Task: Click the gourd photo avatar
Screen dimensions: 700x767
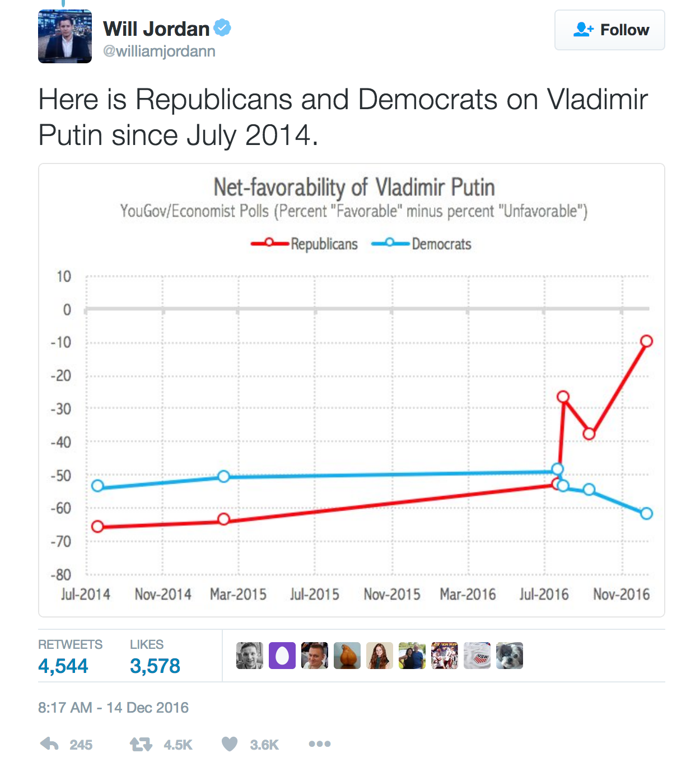Action: point(347,656)
